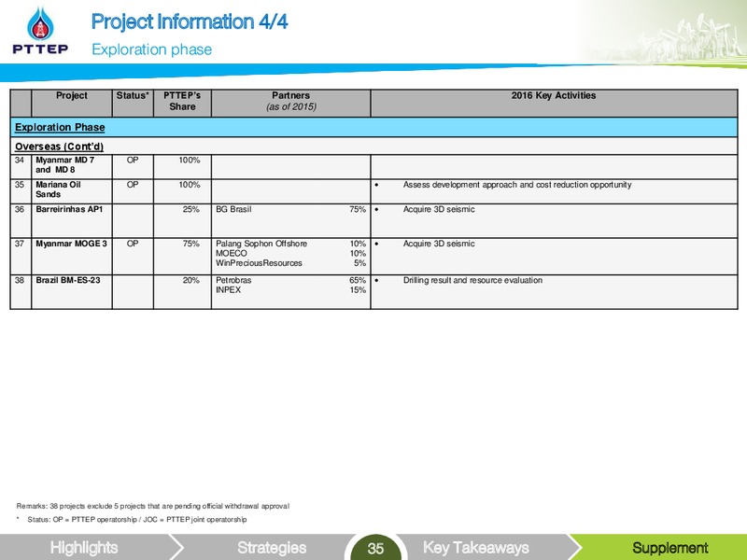This screenshot has height=560, width=747.
Task: Select 'INPEX' partner name
Action: pos(228,290)
